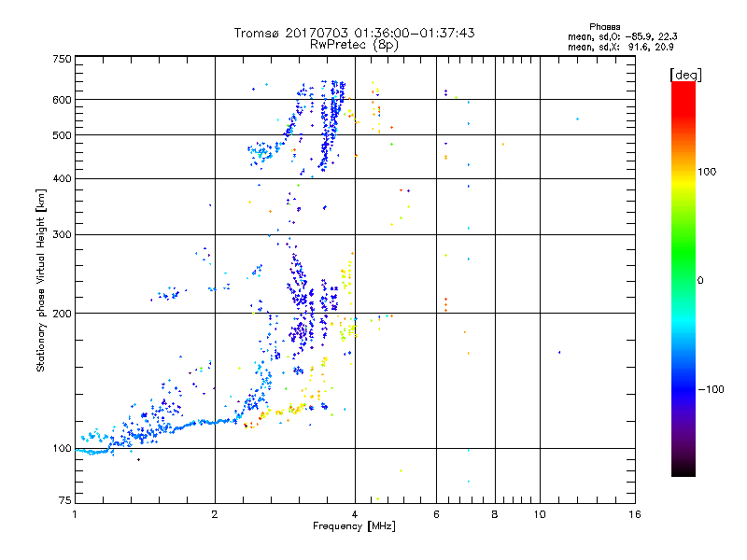Click the '[deg]' colorbar unit label
The width and height of the screenshot is (747, 560).
tap(685, 75)
